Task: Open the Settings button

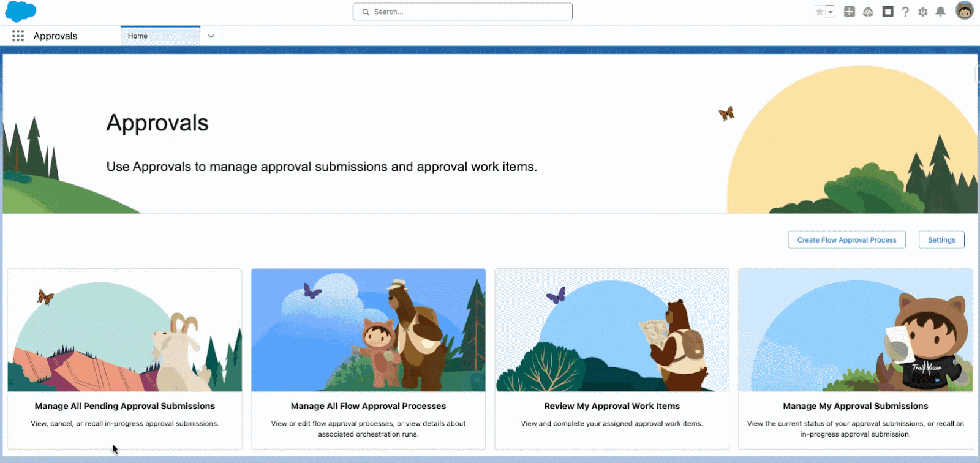Action: [941, 240]
